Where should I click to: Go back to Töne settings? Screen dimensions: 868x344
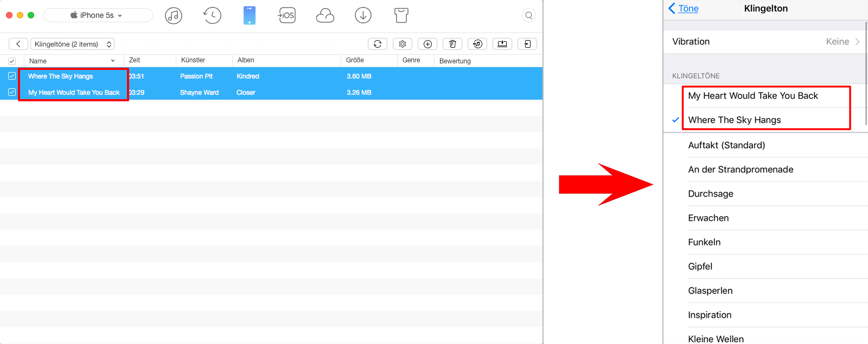tap(684, 9)
